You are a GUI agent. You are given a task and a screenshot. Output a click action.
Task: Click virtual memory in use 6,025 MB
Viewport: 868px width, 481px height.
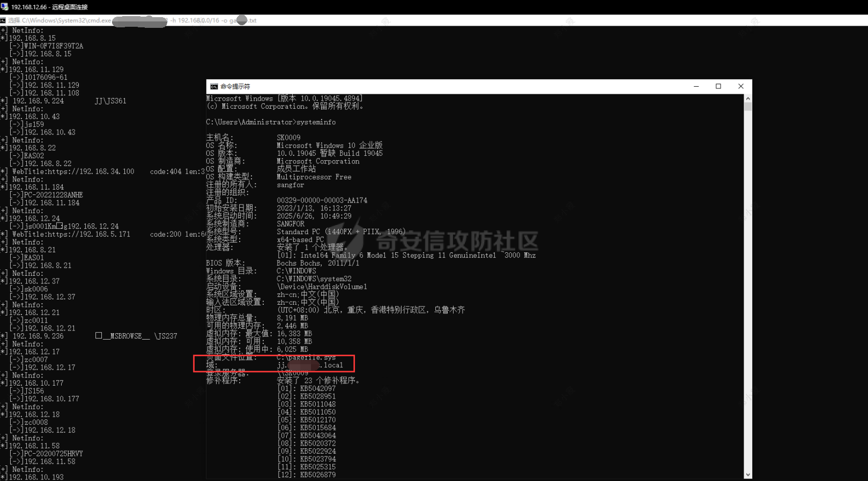293,349
